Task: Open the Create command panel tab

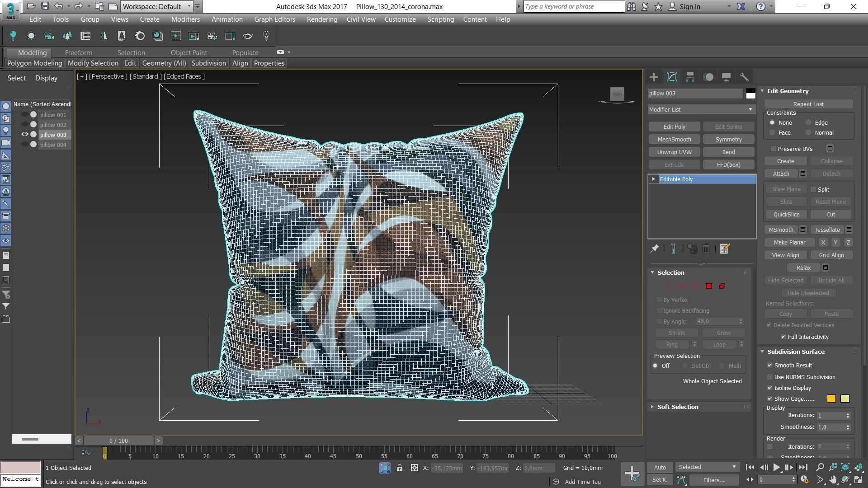Action: click(x=654, y=77)
